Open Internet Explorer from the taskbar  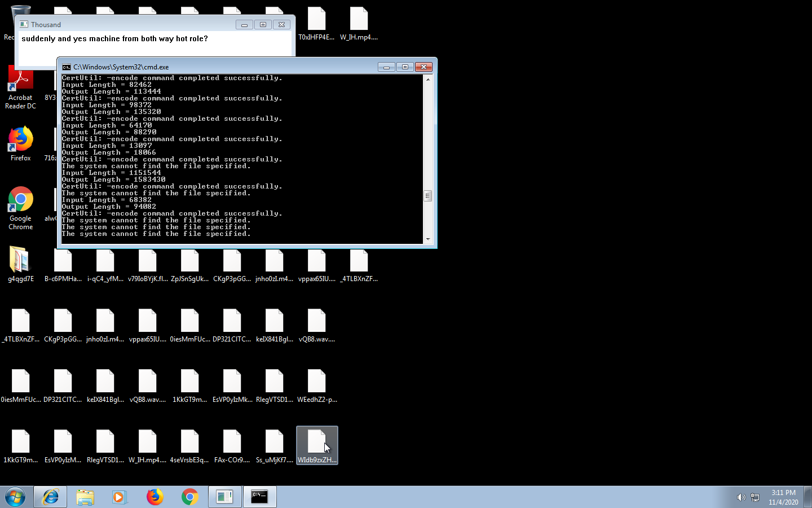50,497
